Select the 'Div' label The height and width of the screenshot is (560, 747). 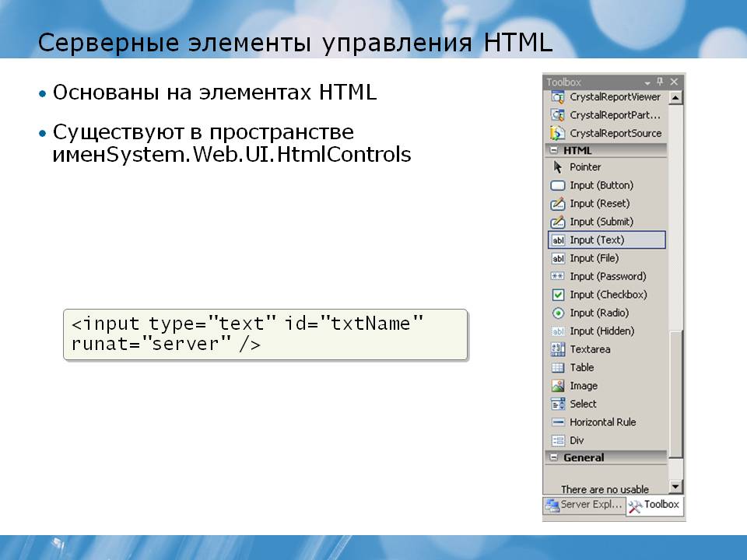[x=577, y=440]
